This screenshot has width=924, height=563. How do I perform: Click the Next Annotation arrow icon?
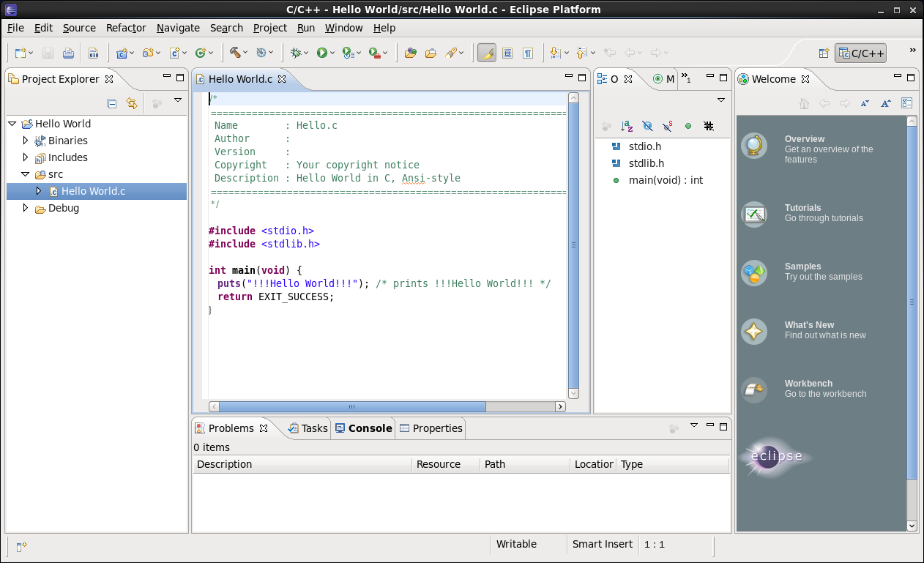click(555, 53)
